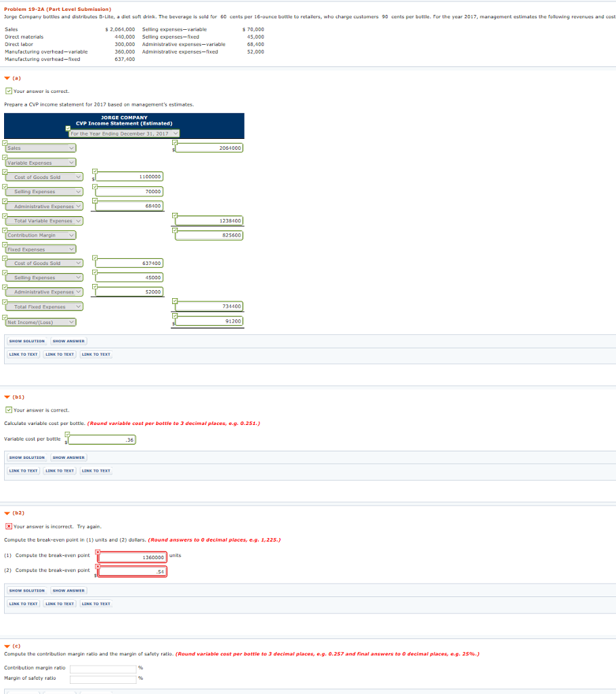Open the first LINK TO TEXT in part (b2)

point(23,603)
